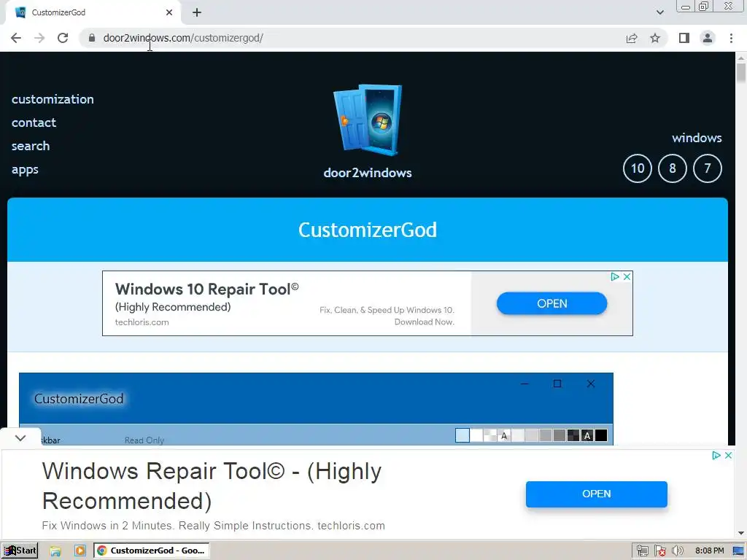Screen dimensions: 747x560
Task: Open the AdChoices icon on the upper ad
Action: pyautogui.click(x=615, y=276)
